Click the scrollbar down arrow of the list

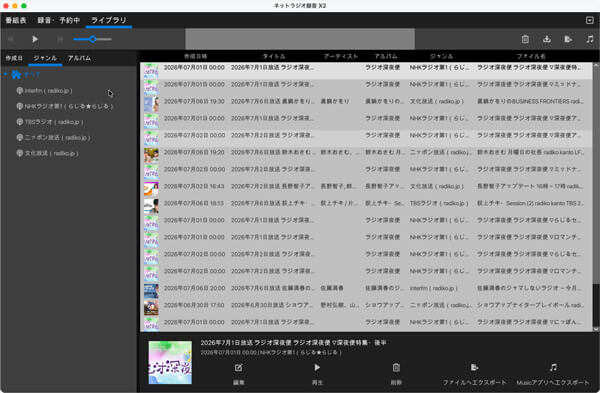click(596, 329)
